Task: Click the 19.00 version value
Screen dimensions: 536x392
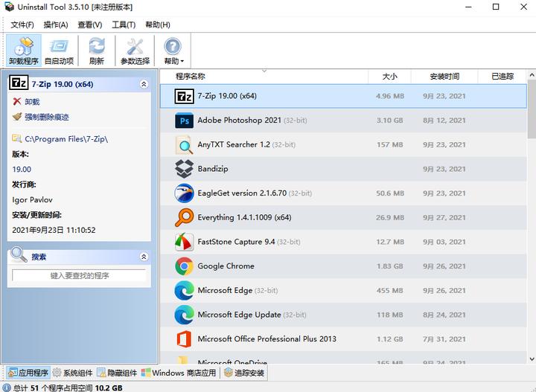Action: pos(22,169)
